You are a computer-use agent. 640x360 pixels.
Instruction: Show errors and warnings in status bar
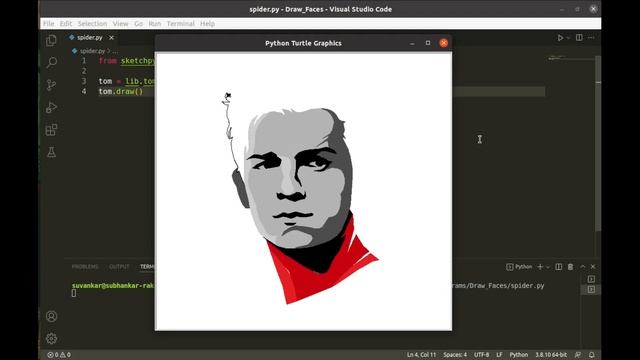[x=59, y=355]
